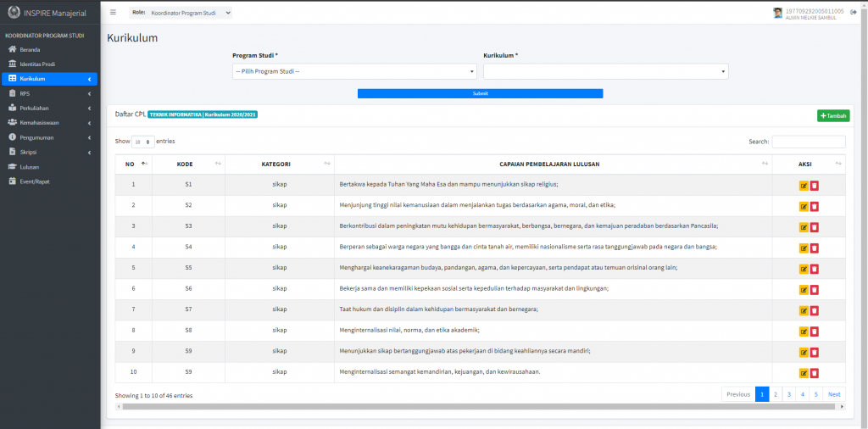
Task: Go to pagination page 3
Action: click(789, 394)
